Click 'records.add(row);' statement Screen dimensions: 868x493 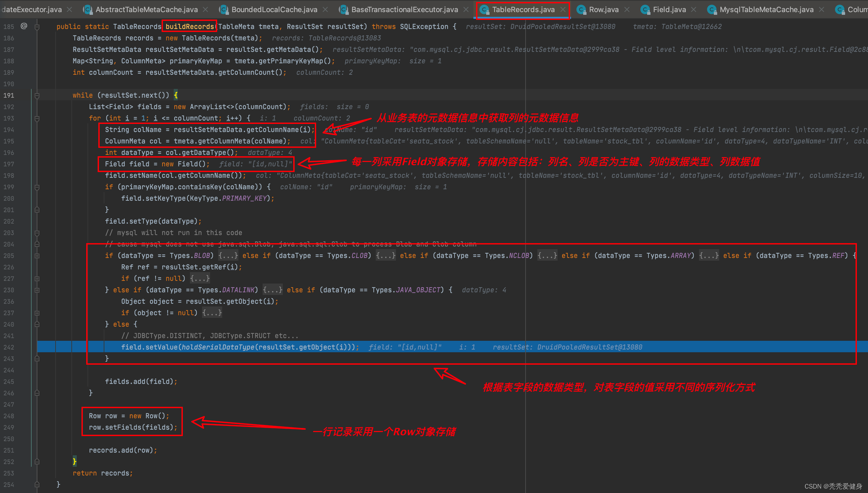[x=123, y=450]
